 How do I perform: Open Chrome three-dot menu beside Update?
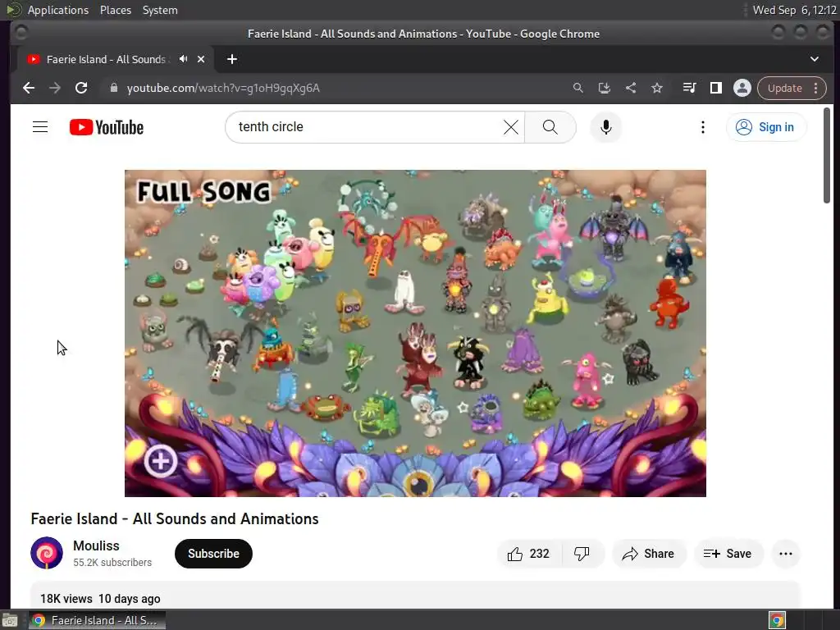pyautogui.click(x=816, y=88)
